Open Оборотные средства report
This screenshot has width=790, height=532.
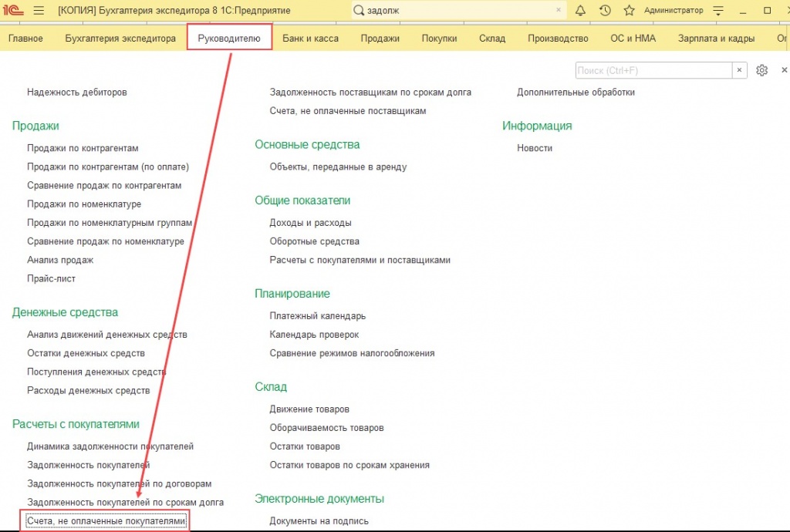click(x=315, y=241)
